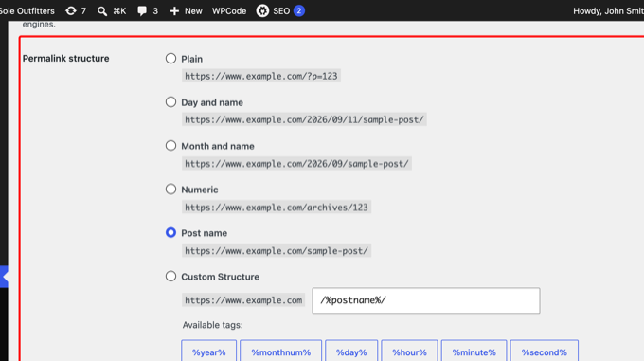The height and width of the screenshot is (361, 644).
Task: Choose the Month and name radio option
Action: tap(170, 145)
